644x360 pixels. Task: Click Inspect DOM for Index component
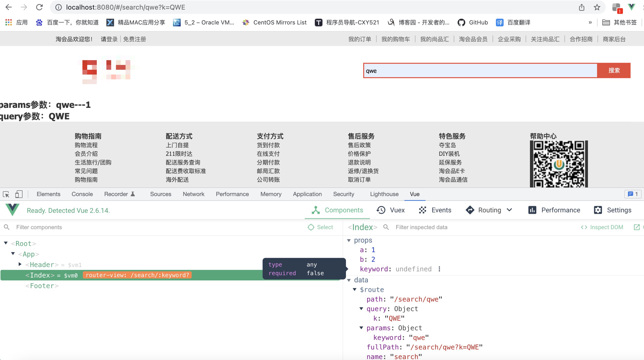(602, 227)
